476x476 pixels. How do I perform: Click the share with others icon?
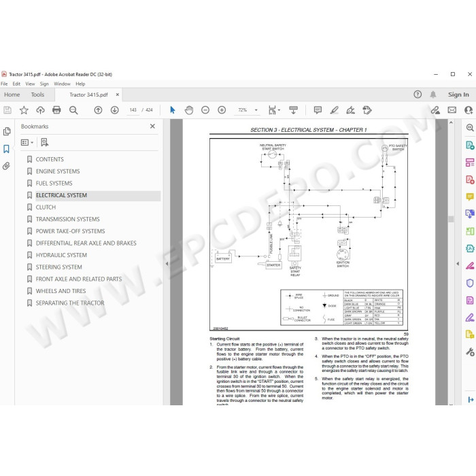point(469,110)
